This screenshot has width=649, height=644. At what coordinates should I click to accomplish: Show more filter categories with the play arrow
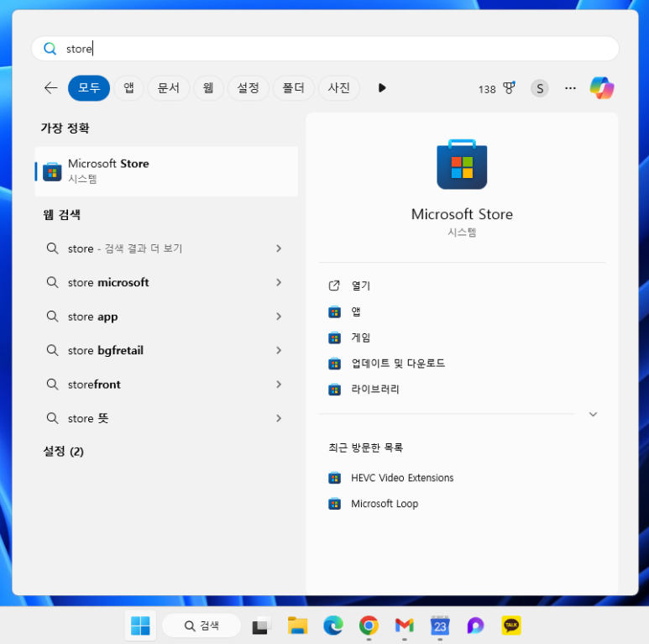point(382,88)
